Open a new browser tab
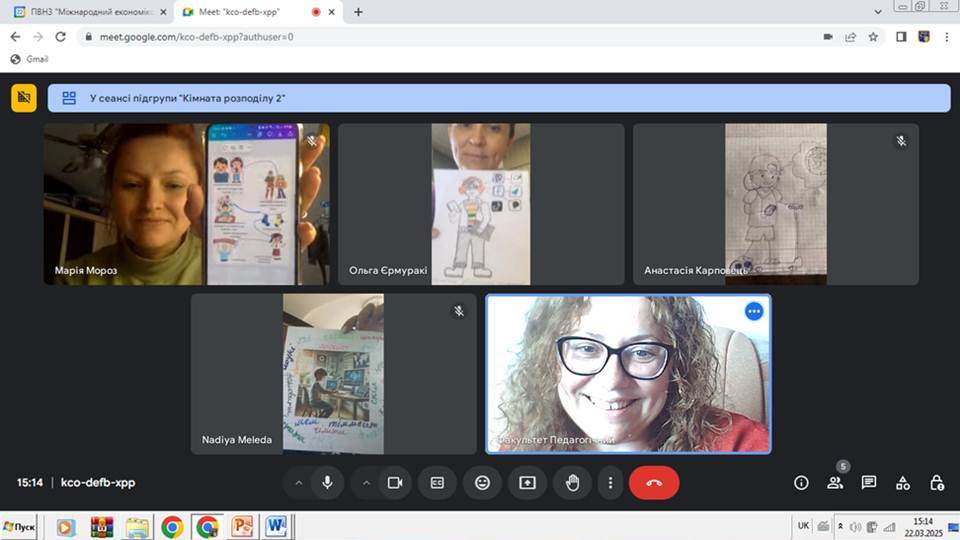The width and height of the screenshot is (960, 540). point(358,12)
